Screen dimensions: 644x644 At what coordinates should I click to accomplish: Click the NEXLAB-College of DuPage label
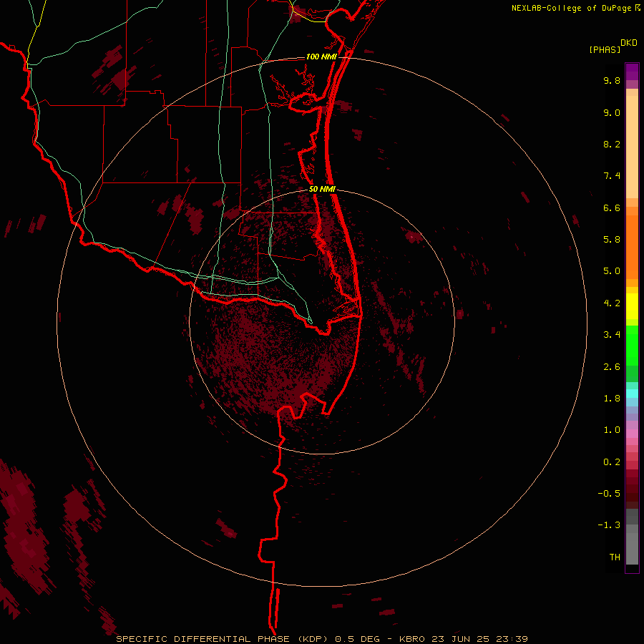pyautogui.click(x=572, y=8)
